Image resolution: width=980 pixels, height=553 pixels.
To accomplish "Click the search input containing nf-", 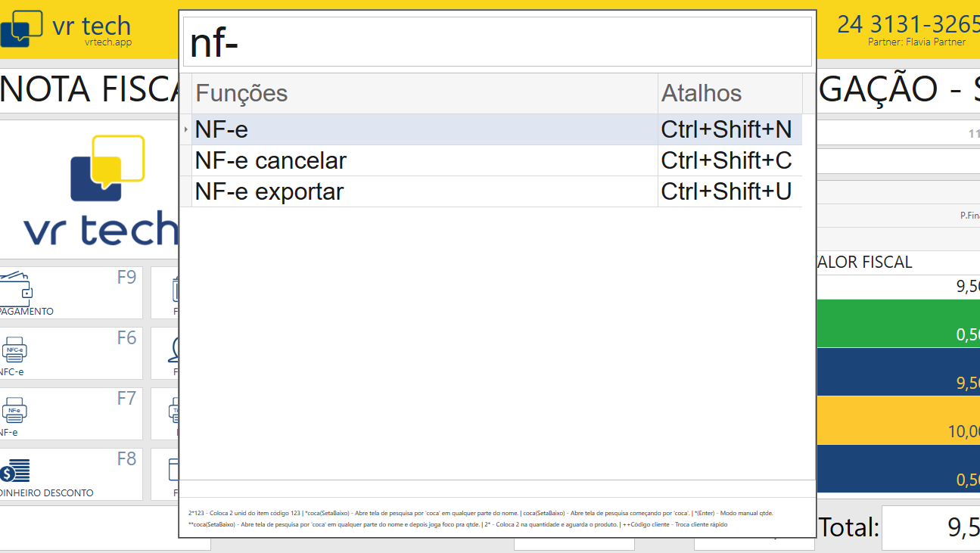I will [497, 42].
